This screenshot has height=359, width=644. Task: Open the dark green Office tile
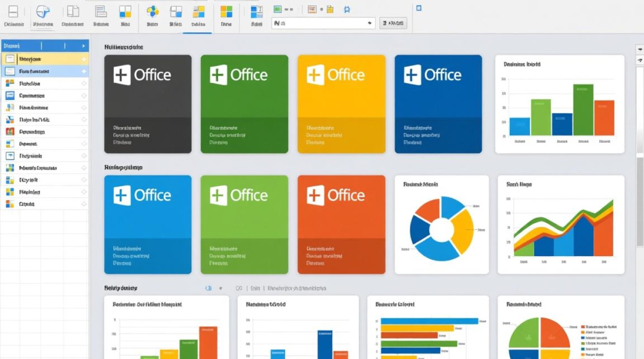(244, 104)
